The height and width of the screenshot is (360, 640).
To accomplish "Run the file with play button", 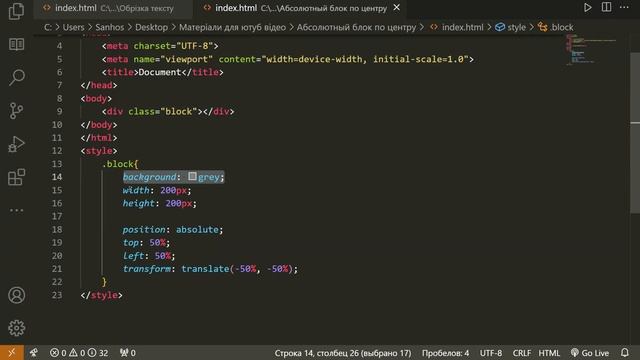I will coord(587,7).
